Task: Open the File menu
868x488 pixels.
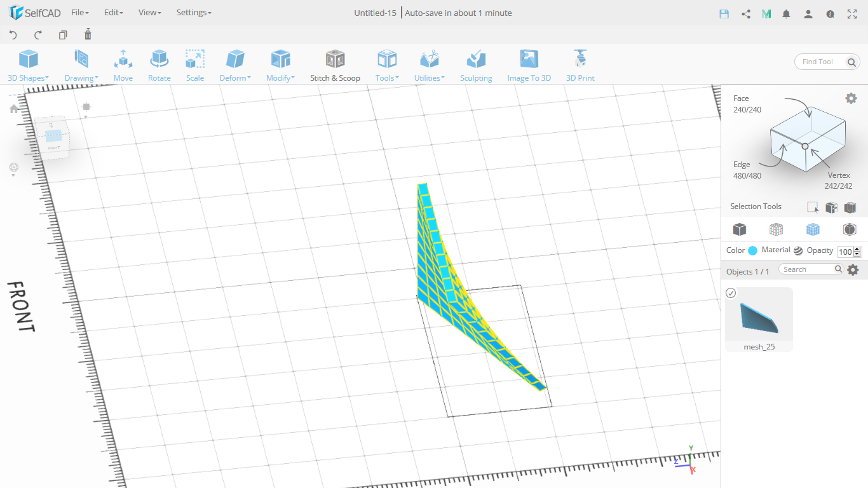Action: (80, 13)
